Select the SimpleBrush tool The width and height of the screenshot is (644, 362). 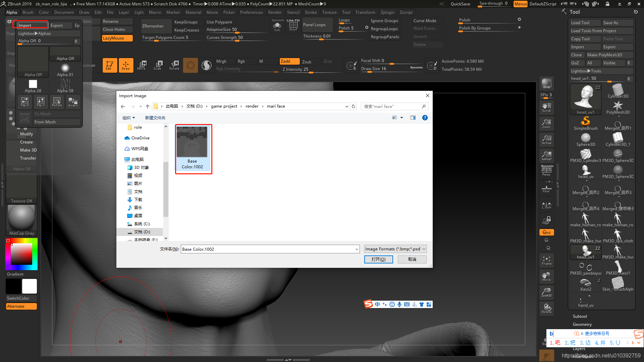coord(586,124)
